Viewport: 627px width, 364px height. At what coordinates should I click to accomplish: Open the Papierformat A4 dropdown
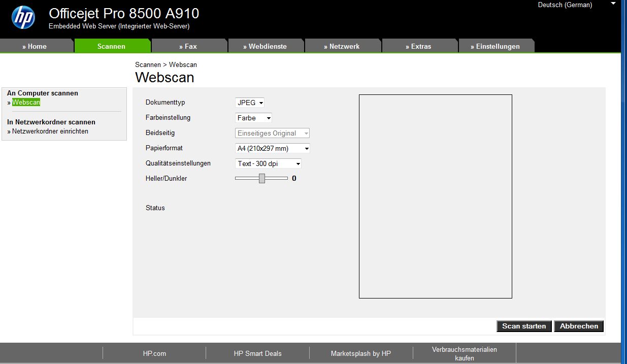pyautogui.click(x=273, y=148)
